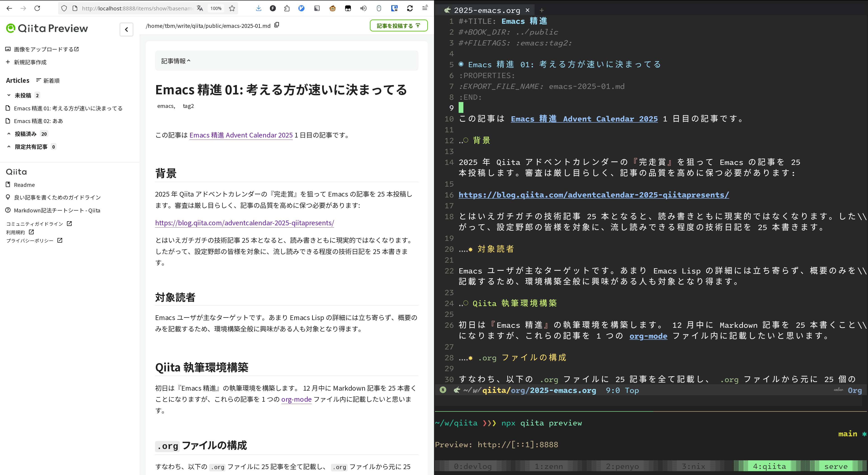The height and width of the screenshot is (475, 868).
Task: Click the page reload icon
Action: pyautogui.click(x=37, y=8)
